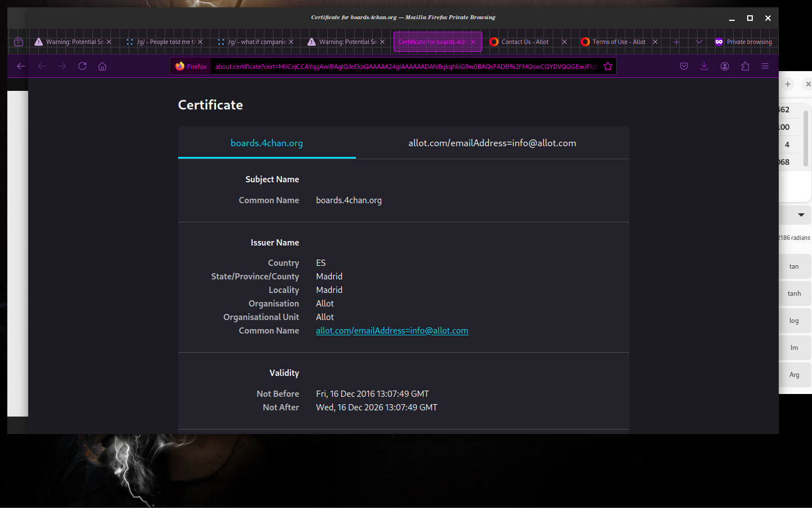The image size is (812, 508).
Task: Click the Certificate page heading
Action: 210,105
